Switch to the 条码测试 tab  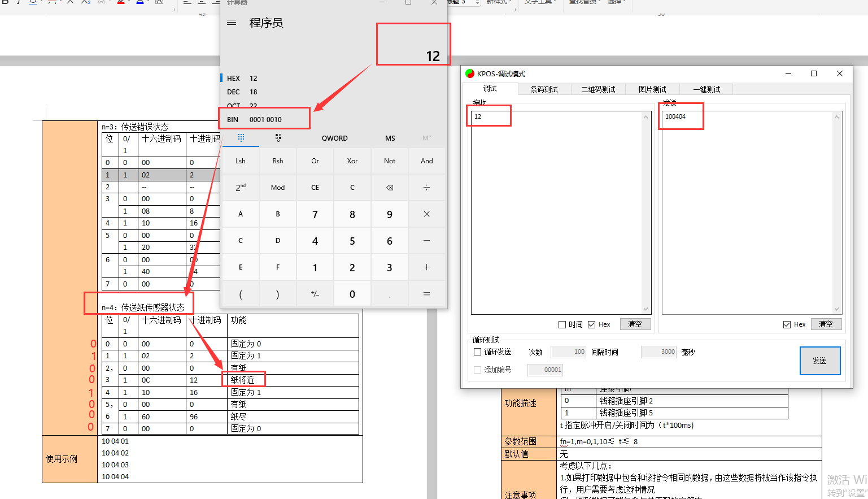[543, 89]
